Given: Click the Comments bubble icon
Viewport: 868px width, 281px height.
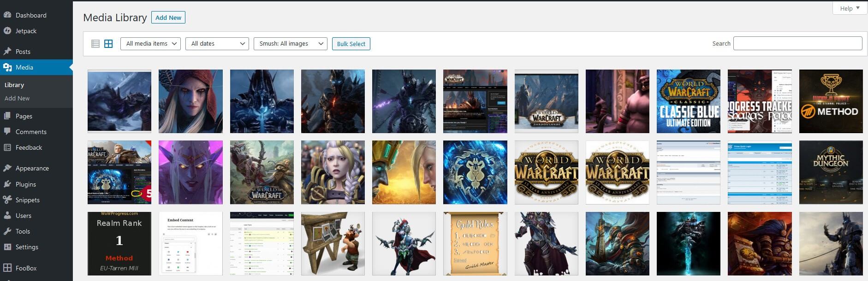Looking at the screenshot, I should pyautogui.click(x=7, y=132).
